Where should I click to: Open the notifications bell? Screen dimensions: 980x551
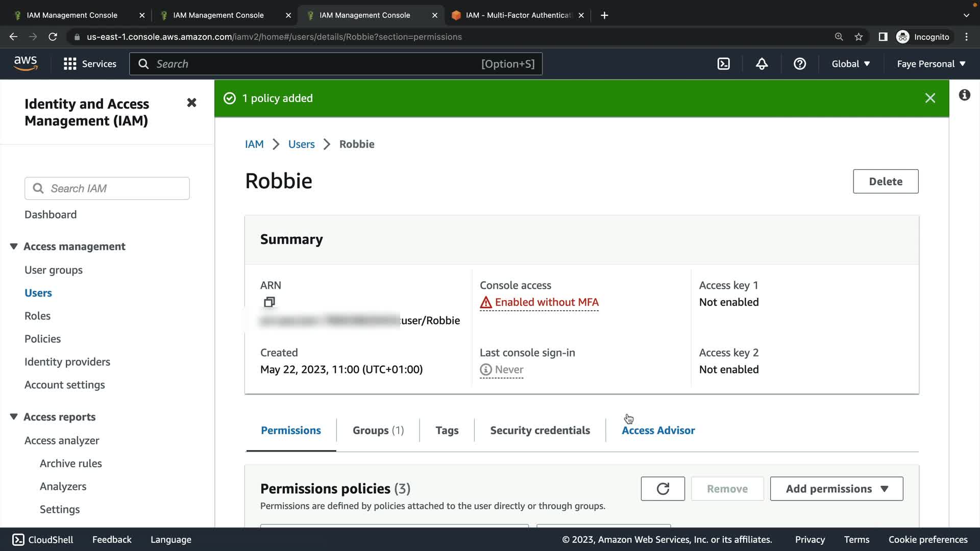[x=762, y=64]
